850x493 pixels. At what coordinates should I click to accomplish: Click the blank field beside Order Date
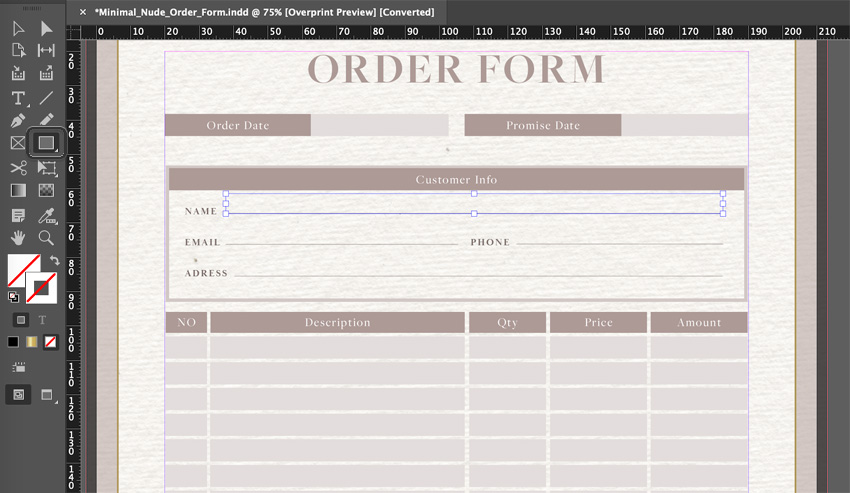tap(379, 125)
